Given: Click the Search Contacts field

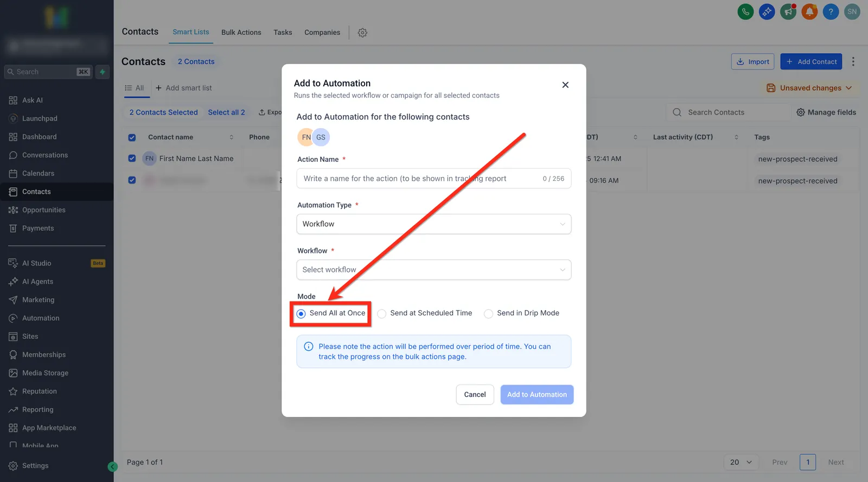Looking at the screenshot, I should click(x=728, y=112).
